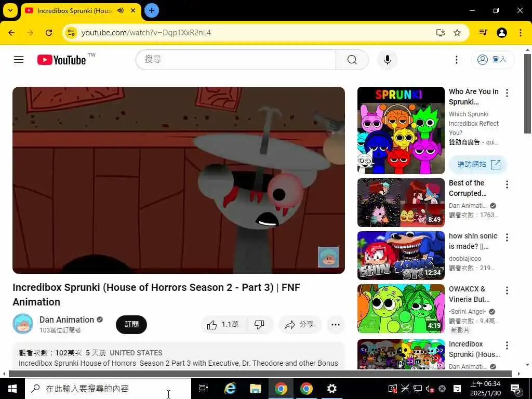
Task: Open a new tab with plus button
Action: tap(151, 10)
